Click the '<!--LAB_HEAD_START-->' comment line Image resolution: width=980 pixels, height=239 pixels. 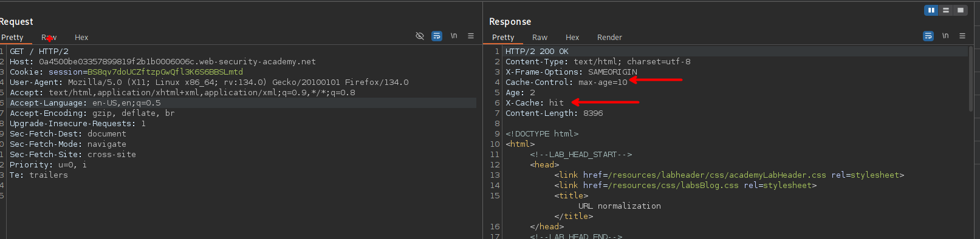click(581, 155)
